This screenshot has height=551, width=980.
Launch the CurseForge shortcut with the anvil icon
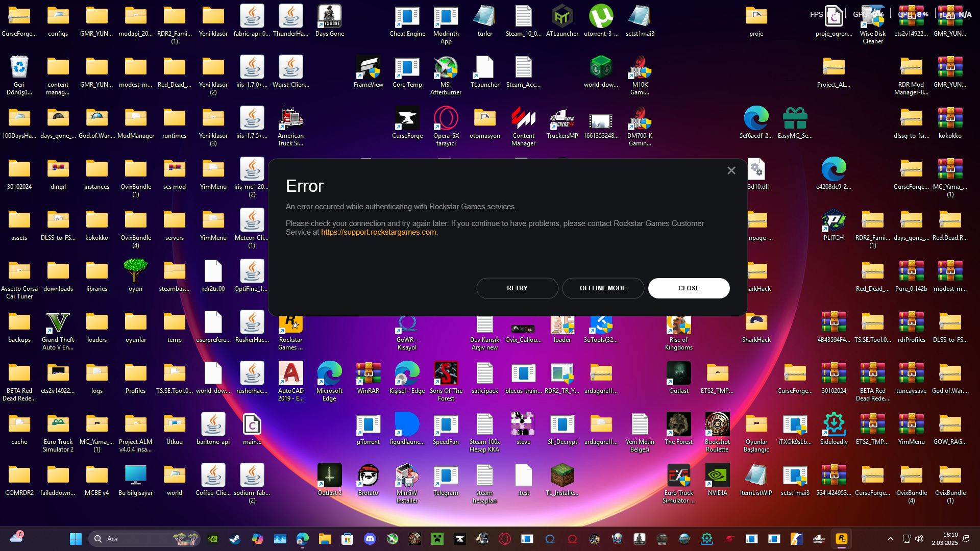point(407,123)
